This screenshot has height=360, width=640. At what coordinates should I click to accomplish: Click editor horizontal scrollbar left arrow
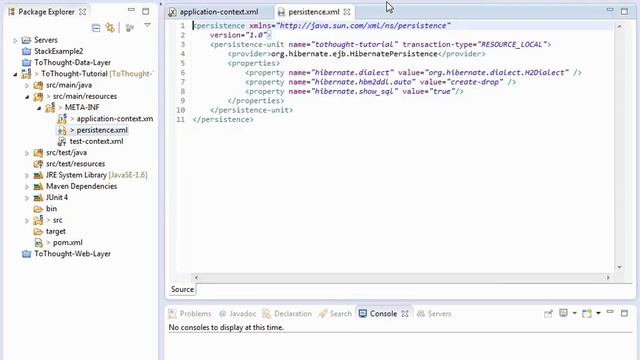pyautogui.click(x=196, y=278)
